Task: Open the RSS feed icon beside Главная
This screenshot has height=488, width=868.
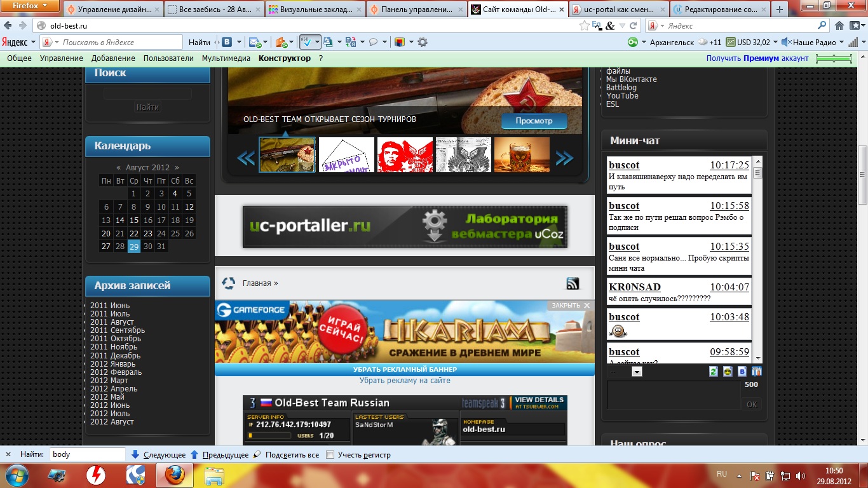Action: [573, 283]
